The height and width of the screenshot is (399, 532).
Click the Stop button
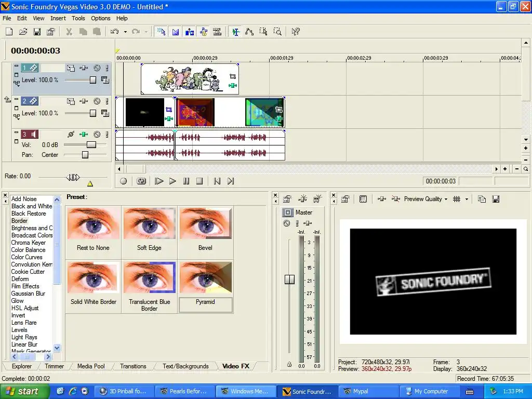(200, 181)
